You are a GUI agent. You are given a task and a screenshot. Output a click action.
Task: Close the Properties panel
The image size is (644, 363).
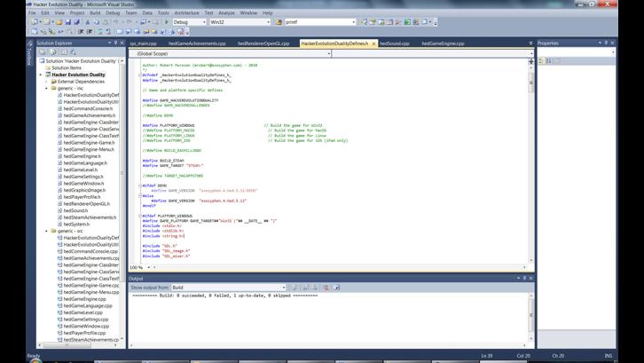click(612, 43)
